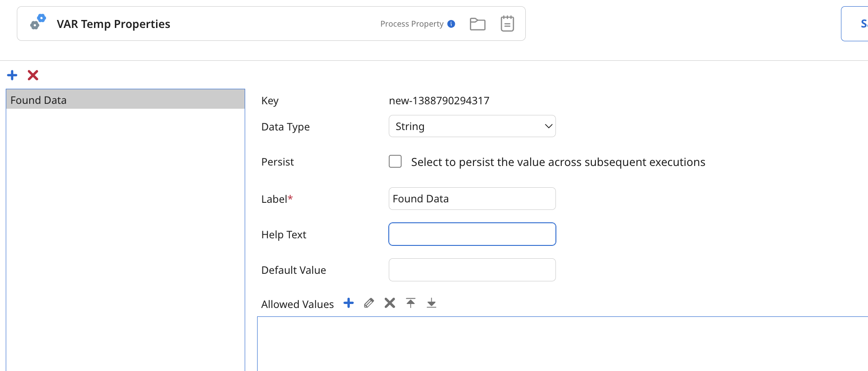
Task: Click the pencil edit allowed value icon
Action: click(369, 303)
